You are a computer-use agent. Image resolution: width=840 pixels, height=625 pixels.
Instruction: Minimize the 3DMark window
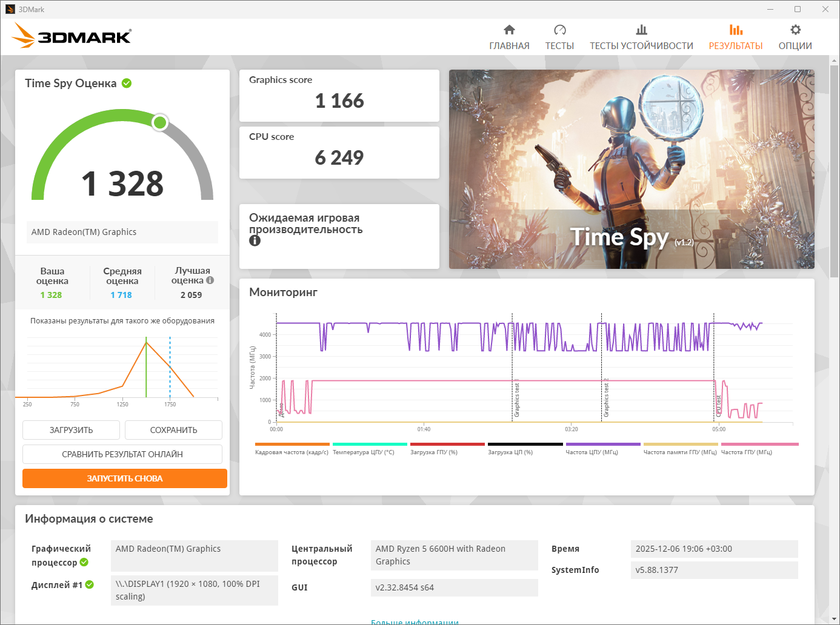(x=770, y=9)
